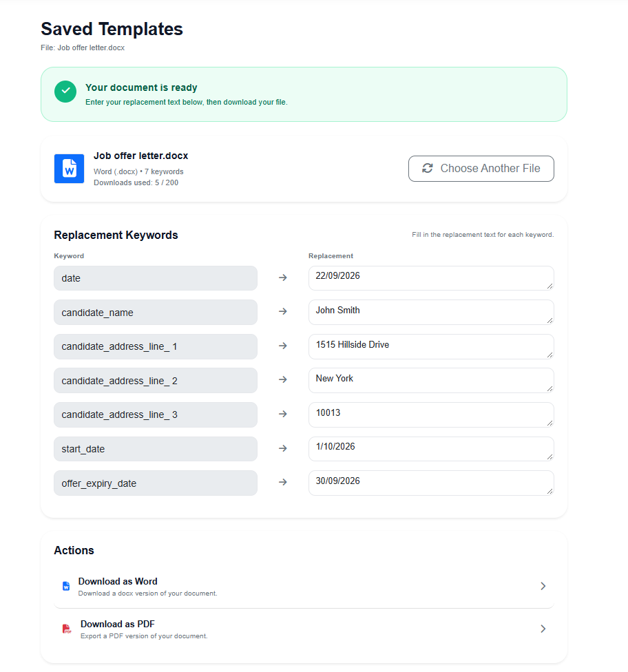Viewport: 628px width, 672px height.
Task: Open Download as PDF chevron
Action: (x=543, y=629)
